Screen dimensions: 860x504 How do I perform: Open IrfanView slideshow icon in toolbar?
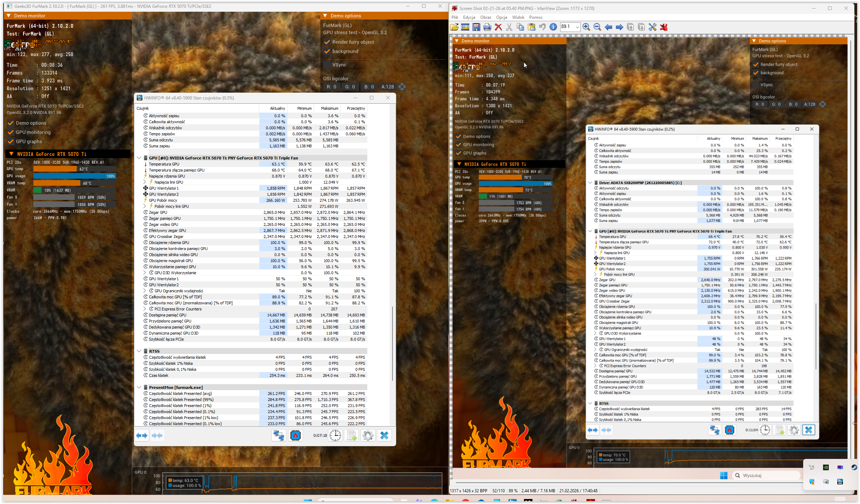(465, 27)
